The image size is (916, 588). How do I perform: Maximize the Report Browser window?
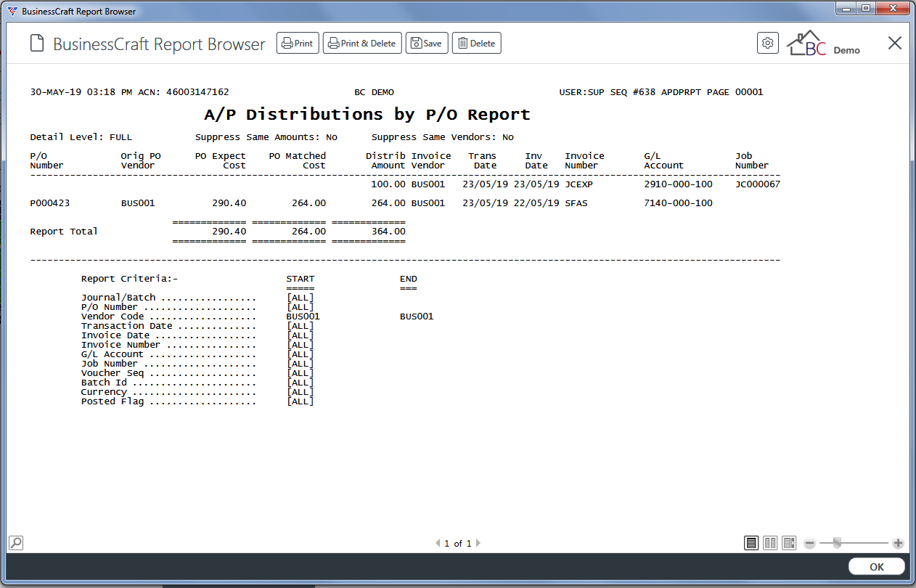pos(866,8)
